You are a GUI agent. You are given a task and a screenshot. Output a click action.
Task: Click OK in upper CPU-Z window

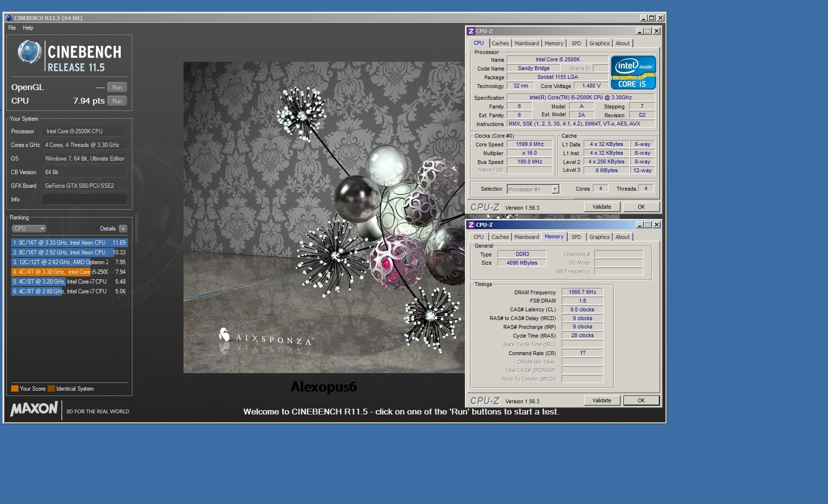coord(641,207)
